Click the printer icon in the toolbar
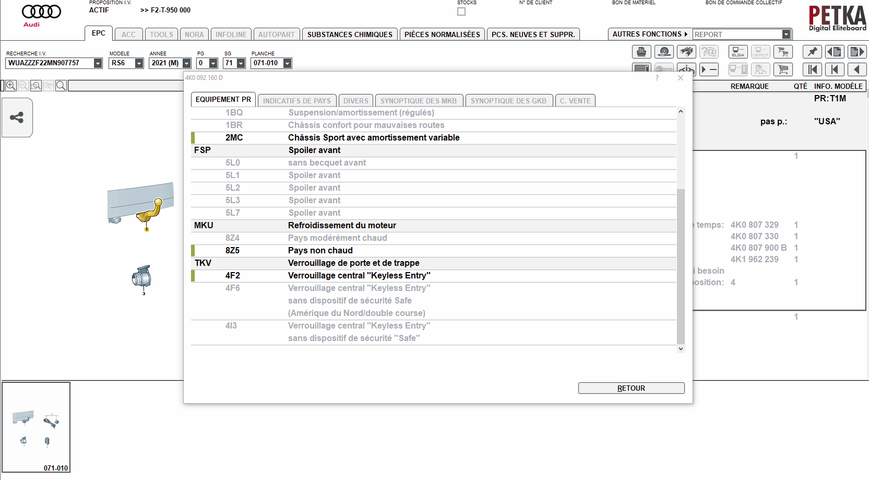Viewport: 869px width, 480px height. pyautogui.click(x=642, y=52)
